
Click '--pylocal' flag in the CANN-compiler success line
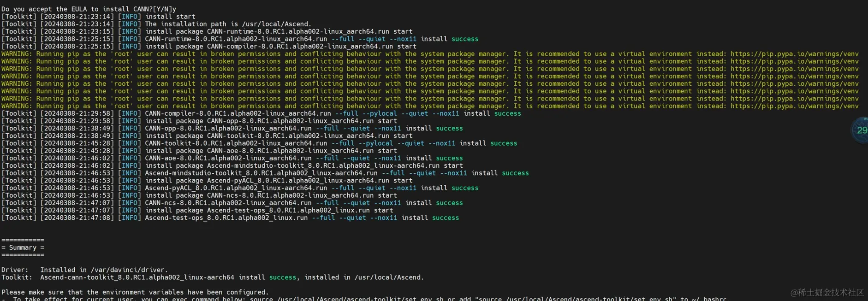coord(380,113)
